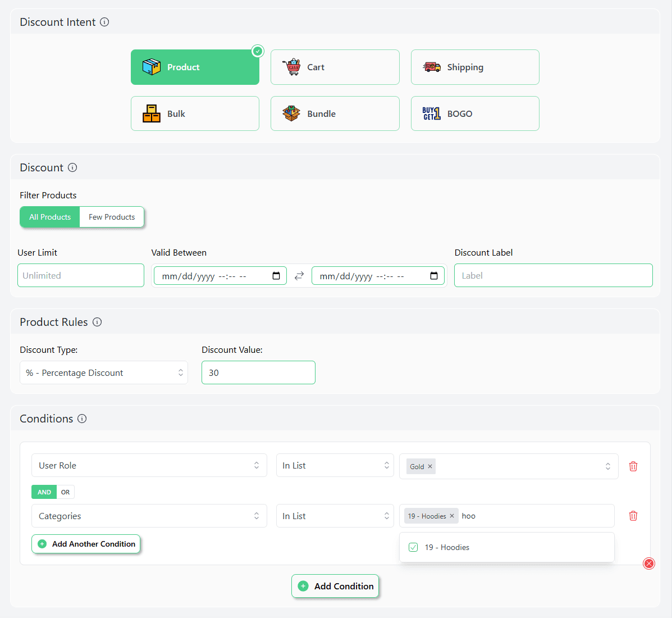This screenshot has height=618, width=672.
Task: Click the Bulk boxes icon
Action: (x=151, y=113)
